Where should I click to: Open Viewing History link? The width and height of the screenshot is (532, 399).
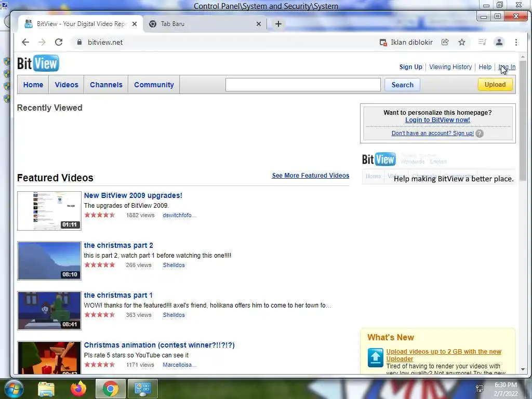(x=450, y=67)
